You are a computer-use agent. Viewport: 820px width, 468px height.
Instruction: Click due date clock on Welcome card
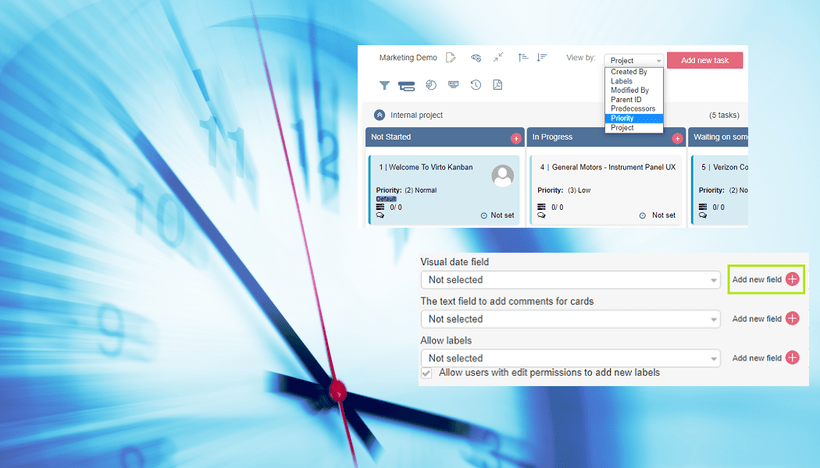click(x=484, y=215)
